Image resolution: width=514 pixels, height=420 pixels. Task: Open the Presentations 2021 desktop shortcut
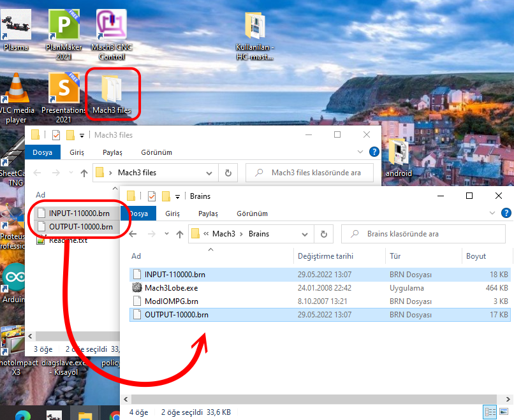tap(64, 89)
